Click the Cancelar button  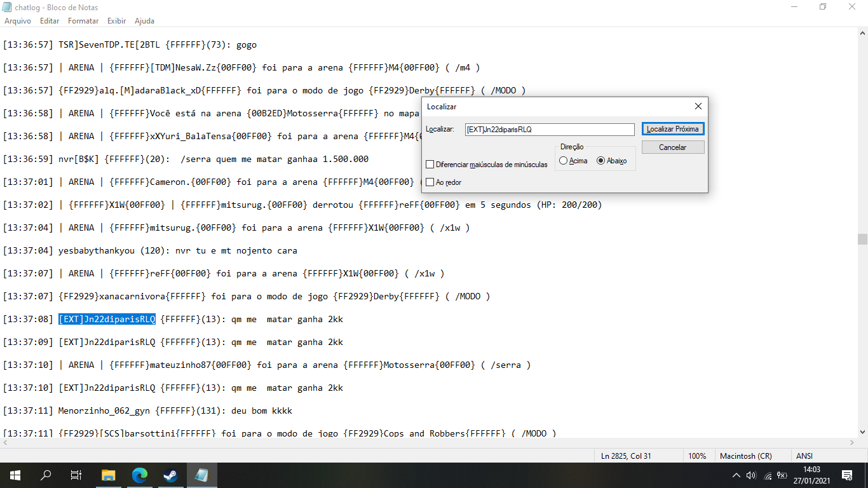673,147
